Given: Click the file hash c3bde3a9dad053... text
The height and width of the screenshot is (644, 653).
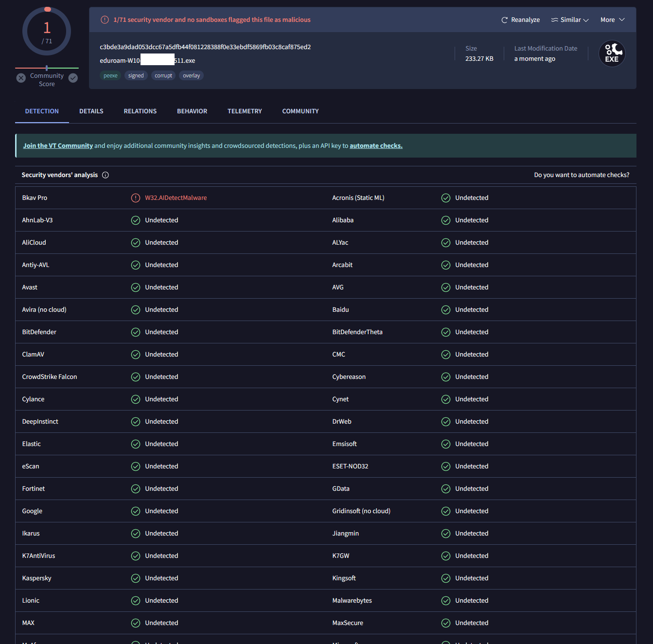Looking at the screenshot, I should [x=205, y=47].
